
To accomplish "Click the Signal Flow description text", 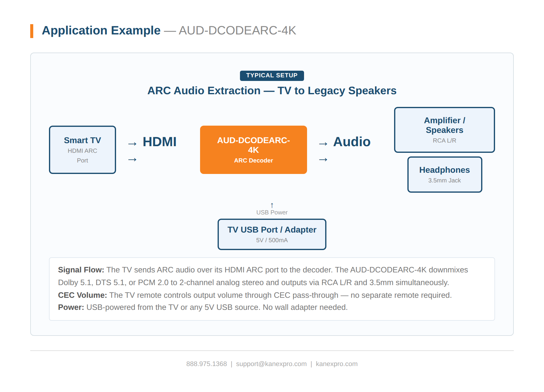I will click(x=263, y=276).
